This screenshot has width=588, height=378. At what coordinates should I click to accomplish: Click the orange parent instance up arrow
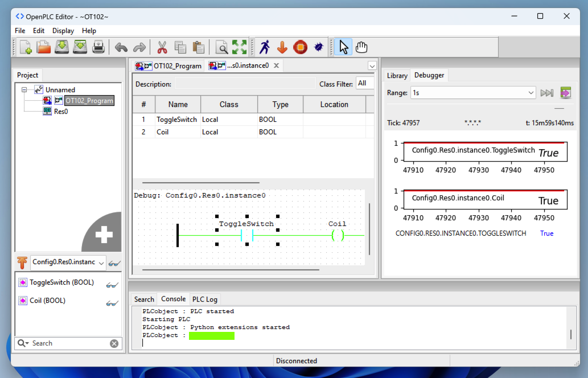pos(22,262)
